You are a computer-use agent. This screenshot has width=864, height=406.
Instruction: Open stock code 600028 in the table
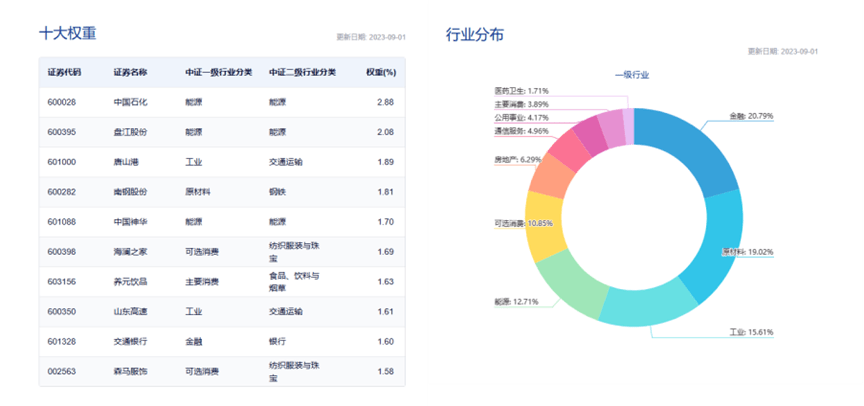62,103
